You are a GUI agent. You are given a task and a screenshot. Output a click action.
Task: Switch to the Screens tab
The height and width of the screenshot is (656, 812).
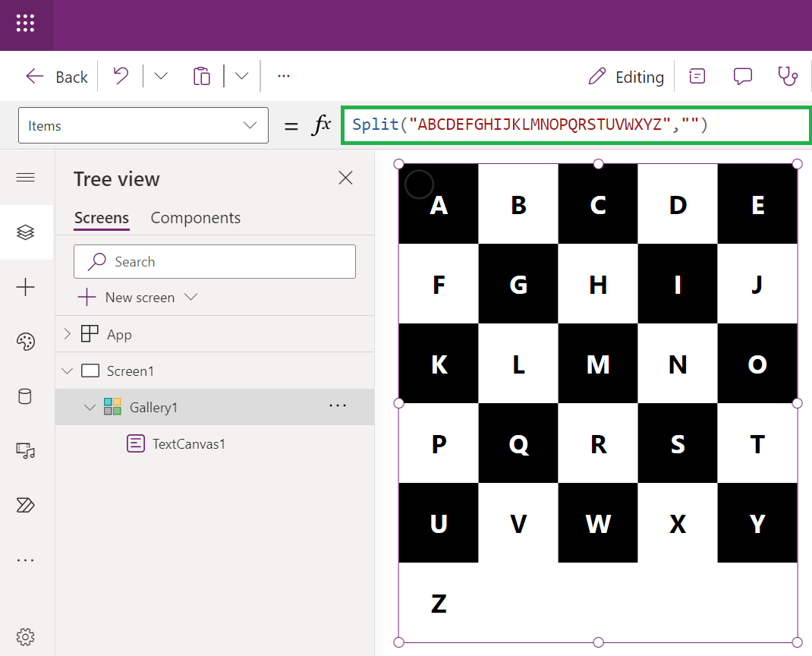pyautogui.click(x=102, y=218)
